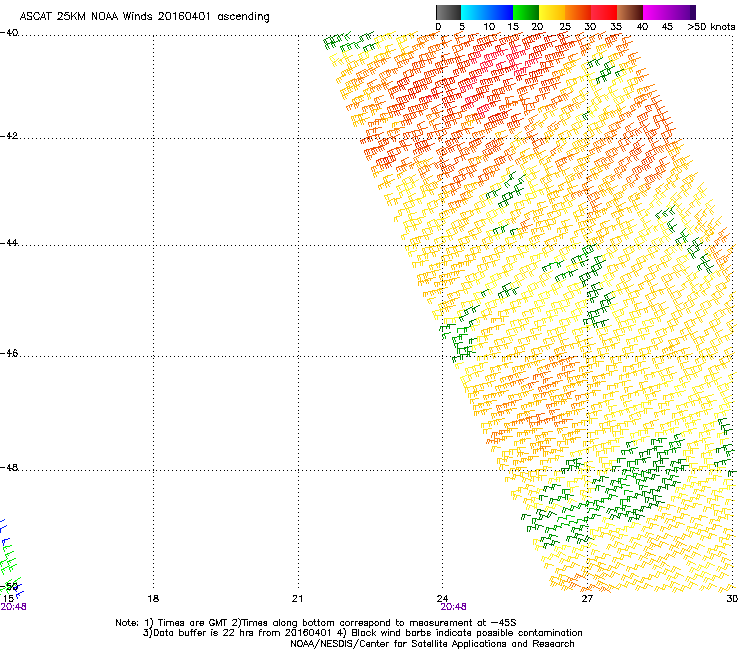This screenshot has height=650, width=740.
Task: Click the longitude 18 axis label
Action: pyautogui.click(x=153, y=599)
